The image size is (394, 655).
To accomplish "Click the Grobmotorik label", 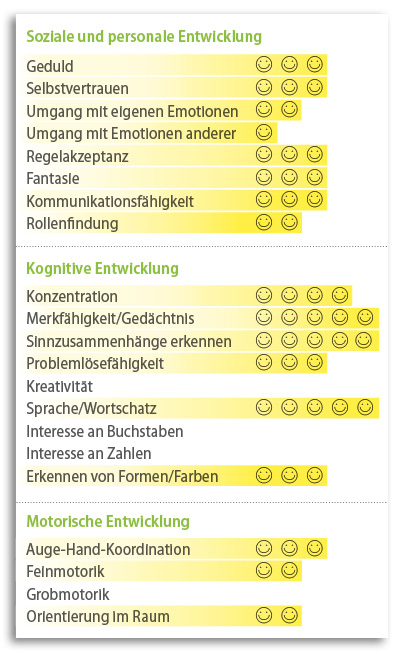I will pos(68,594).
